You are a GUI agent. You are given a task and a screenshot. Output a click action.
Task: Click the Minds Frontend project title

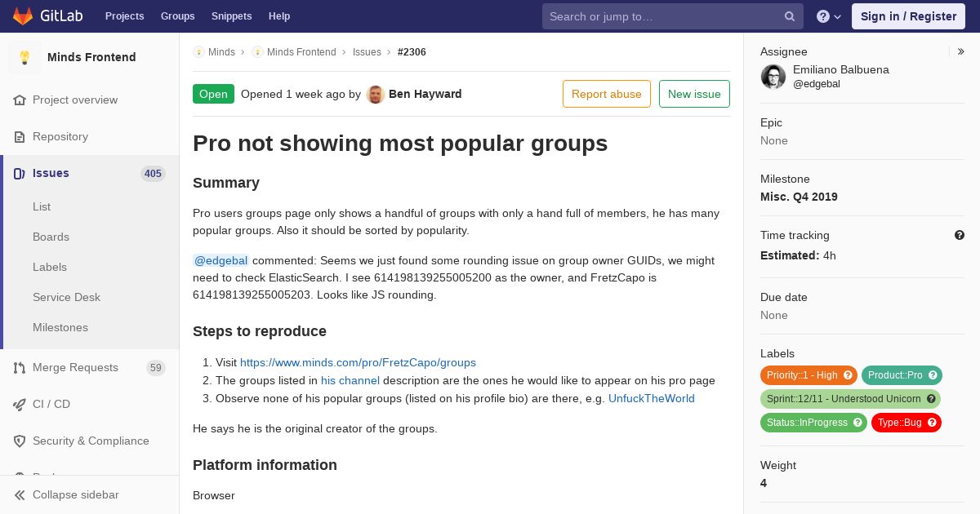[91, 57]
